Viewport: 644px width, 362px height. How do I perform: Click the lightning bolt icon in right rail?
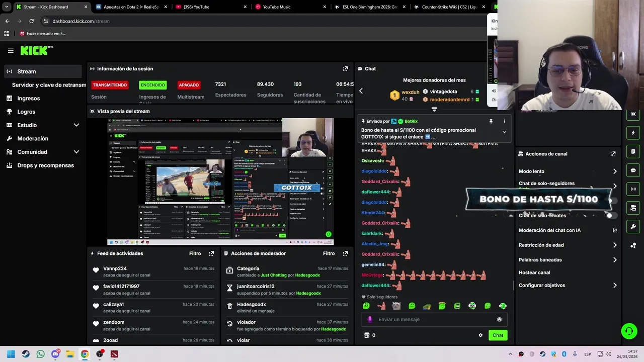[x=633, y=133]
